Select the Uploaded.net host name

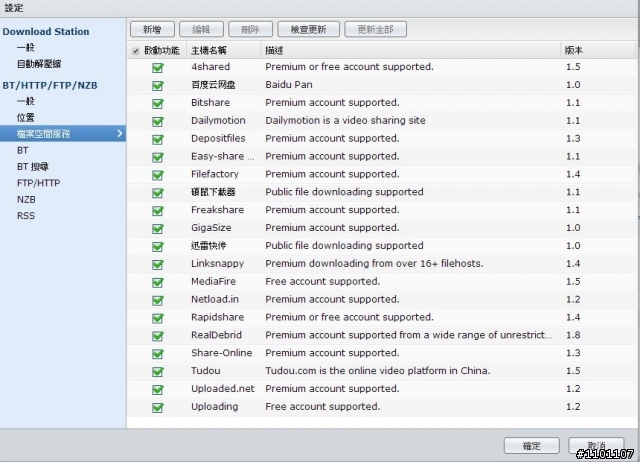[x=223, y=389]
